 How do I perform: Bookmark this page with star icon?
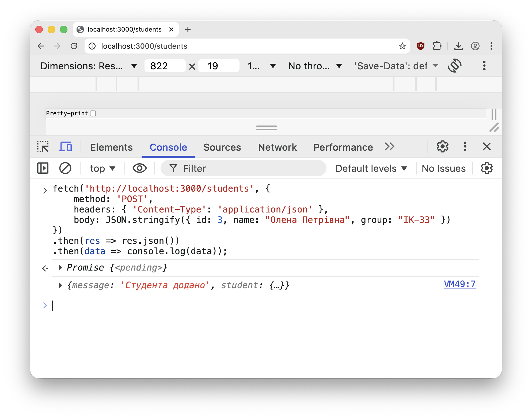point(402,46)
